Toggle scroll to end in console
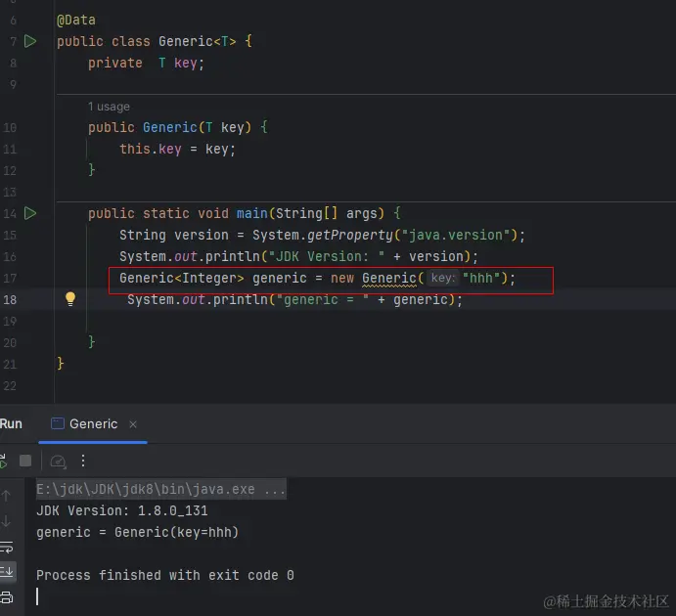676x616 pixels. point(6,572)
